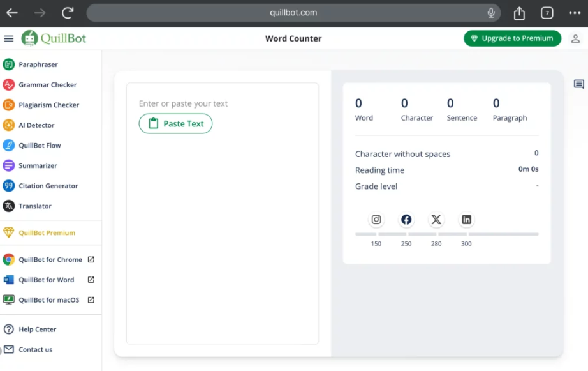
Task: Open Paraphraser from the sidebar
Action: [38, 64]
